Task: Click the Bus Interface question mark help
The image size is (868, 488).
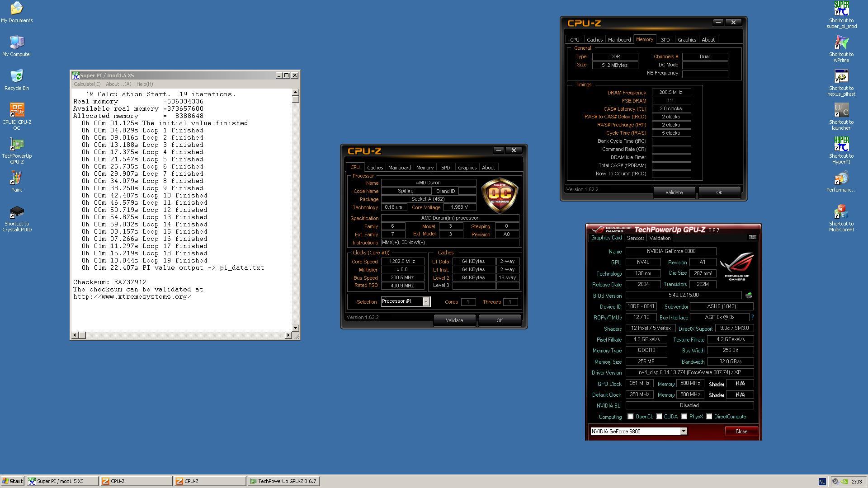Action: pyautogui.click(x=752, y=317)
